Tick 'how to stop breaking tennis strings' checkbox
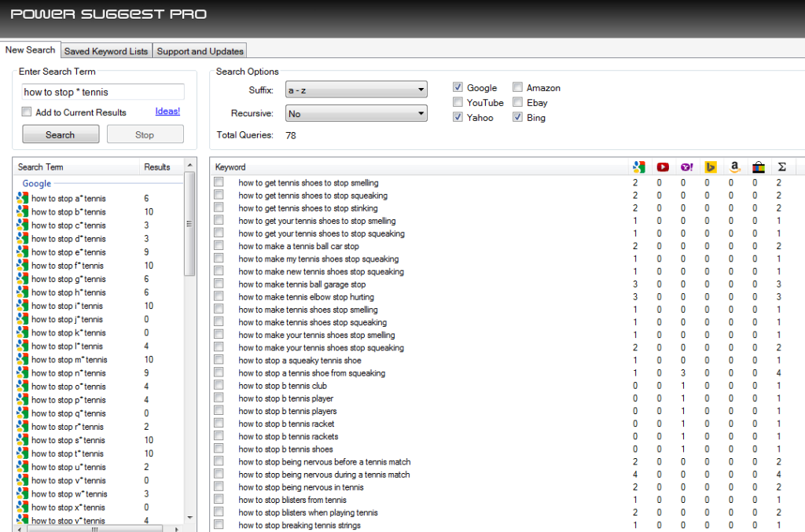This screenshot has height=532, width=805. click(x=219, y=524)
